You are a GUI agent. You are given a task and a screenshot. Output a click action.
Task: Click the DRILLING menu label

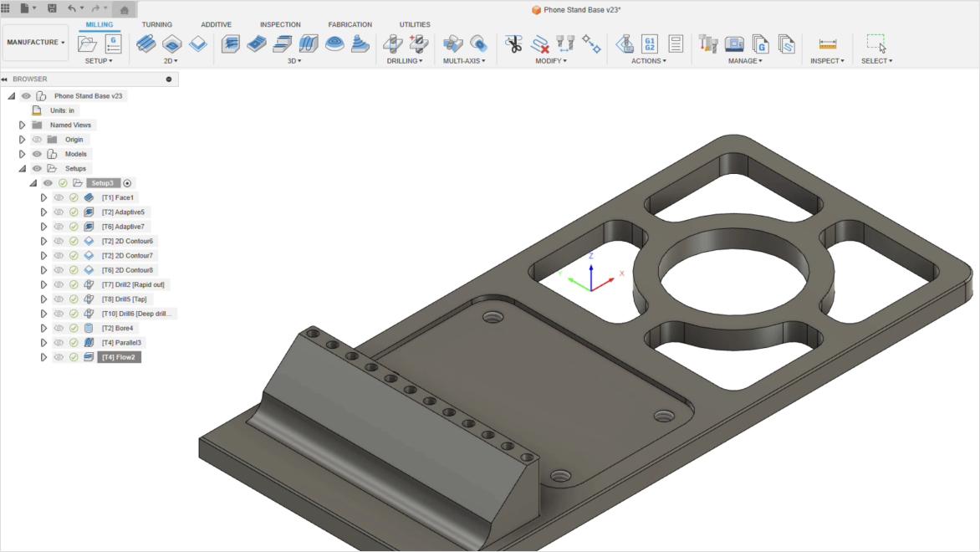tap(405, 61)
